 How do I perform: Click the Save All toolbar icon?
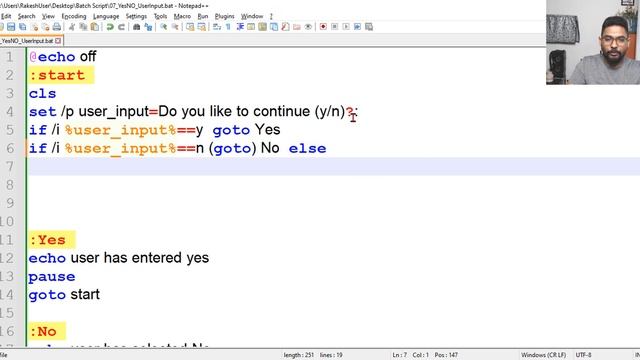click(22, 27)
